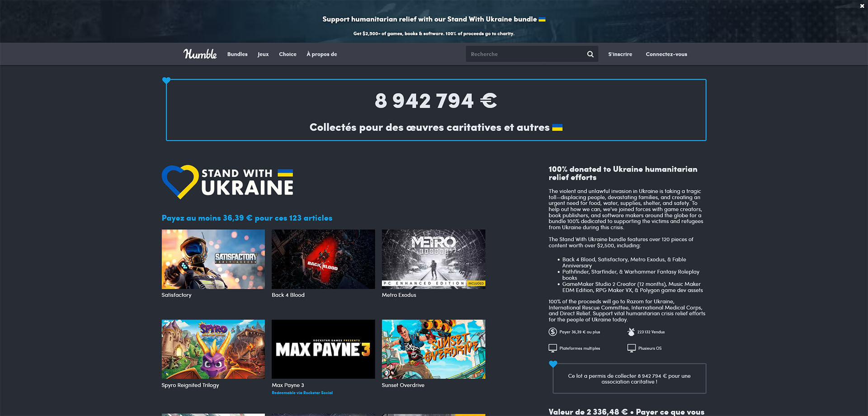
Task: Click the Spyro Reignited Trilogy title
Action: (190, 385)
